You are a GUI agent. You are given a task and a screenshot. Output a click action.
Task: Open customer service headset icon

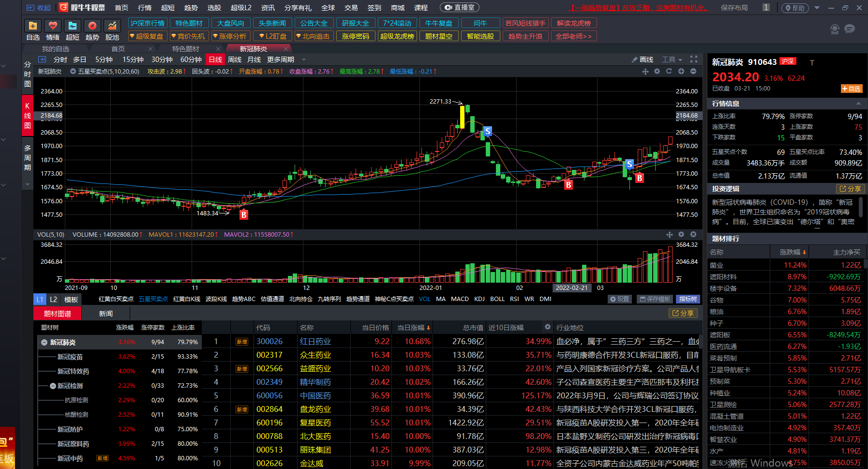pos(835,29)
